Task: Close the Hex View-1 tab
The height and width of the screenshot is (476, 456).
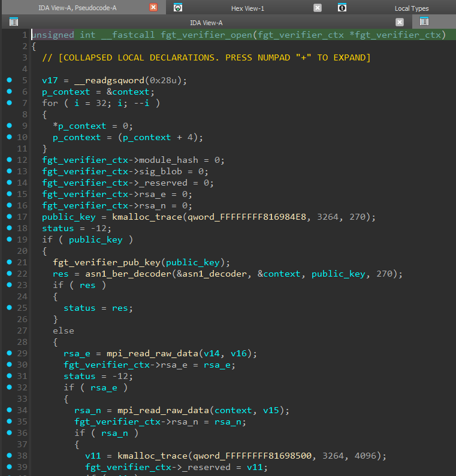Action: pos(318,8)
